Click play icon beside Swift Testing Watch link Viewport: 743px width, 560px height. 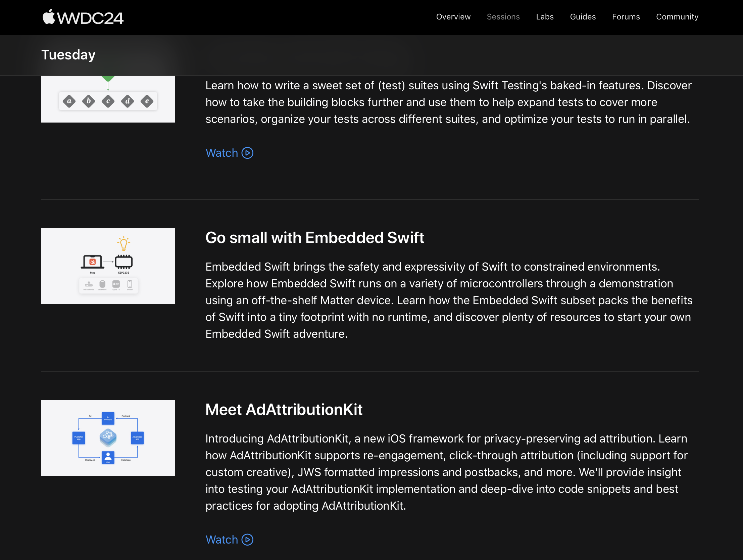[248, 153]
